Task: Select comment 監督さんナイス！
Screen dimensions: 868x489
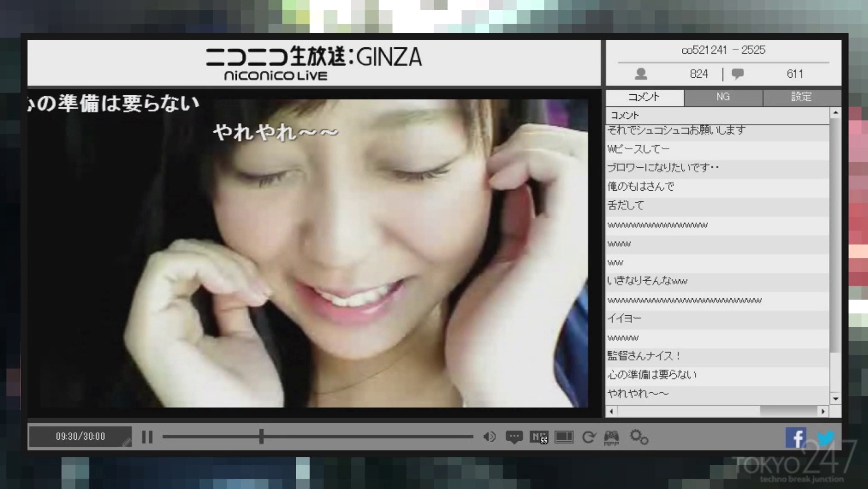Action: pos(718,357)
